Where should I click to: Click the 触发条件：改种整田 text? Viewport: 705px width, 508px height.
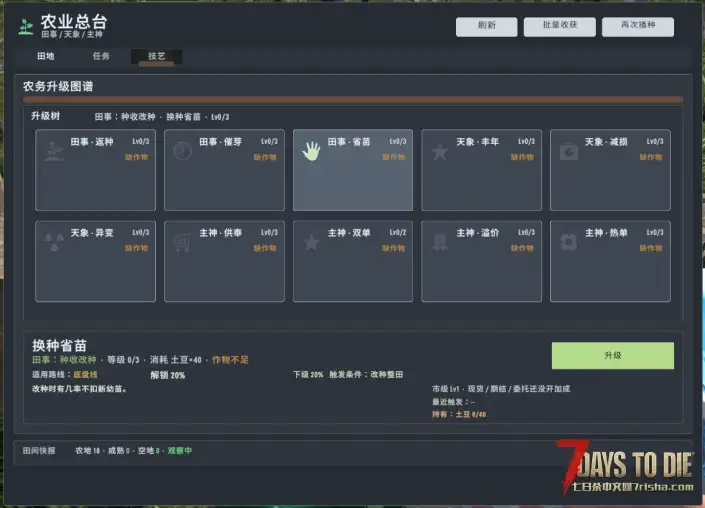[x=366, y=374]
